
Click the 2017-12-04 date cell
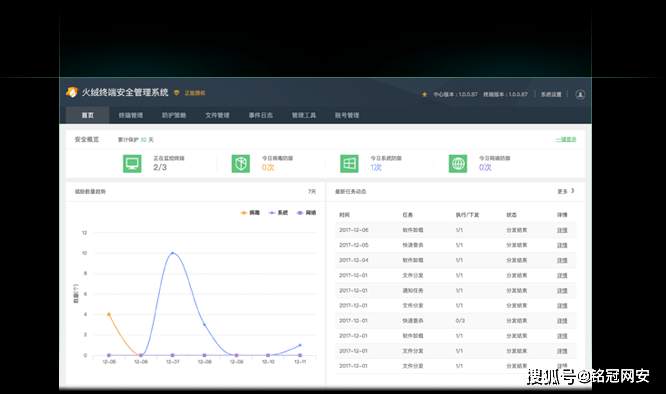point(354,260)
